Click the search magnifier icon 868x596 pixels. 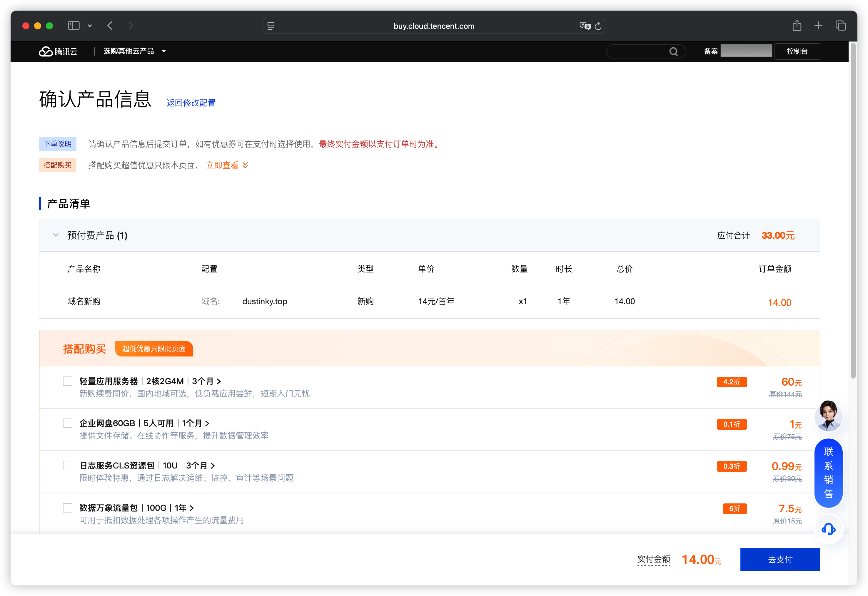673,51
